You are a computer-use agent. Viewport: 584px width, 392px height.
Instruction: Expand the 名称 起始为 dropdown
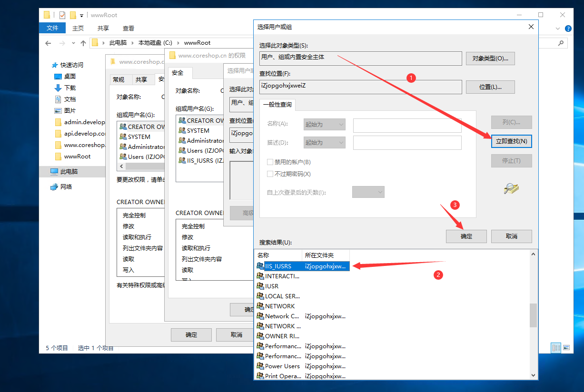325,124
